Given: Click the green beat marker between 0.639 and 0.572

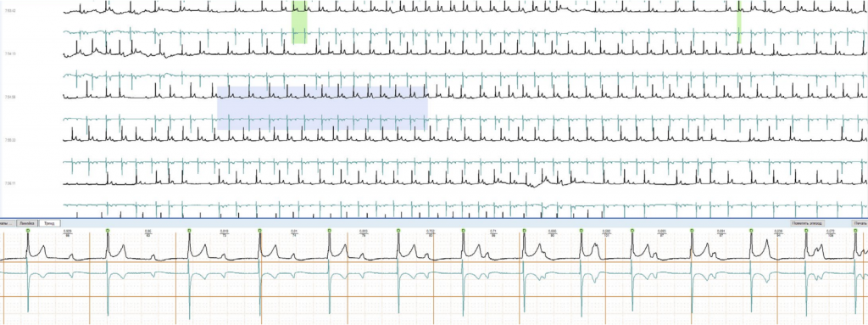Looking at the screenshot, I should coord(806,230).
